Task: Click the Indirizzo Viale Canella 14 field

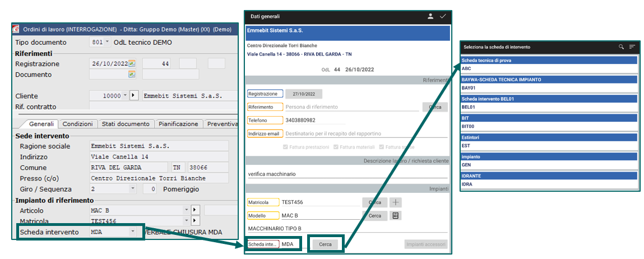Action: tap(159, 156)
